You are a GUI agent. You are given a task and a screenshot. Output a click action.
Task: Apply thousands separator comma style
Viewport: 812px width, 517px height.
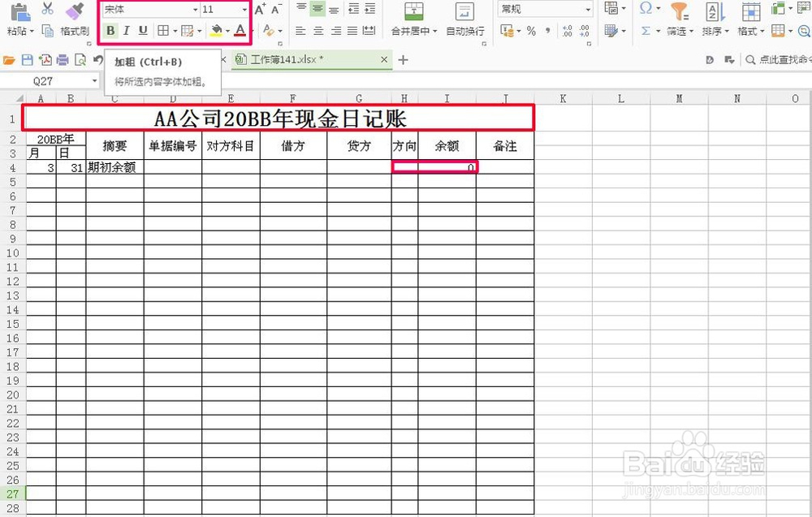[x=548, y=31]
